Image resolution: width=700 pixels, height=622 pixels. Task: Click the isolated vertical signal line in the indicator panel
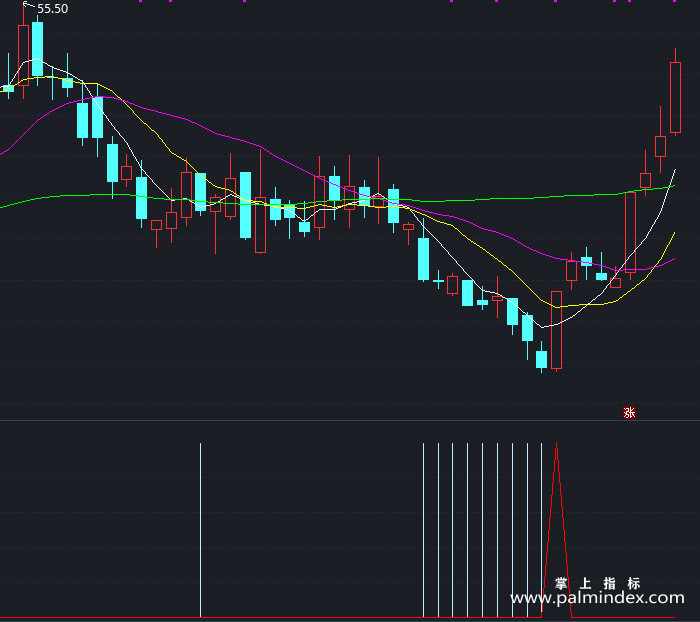200,530
